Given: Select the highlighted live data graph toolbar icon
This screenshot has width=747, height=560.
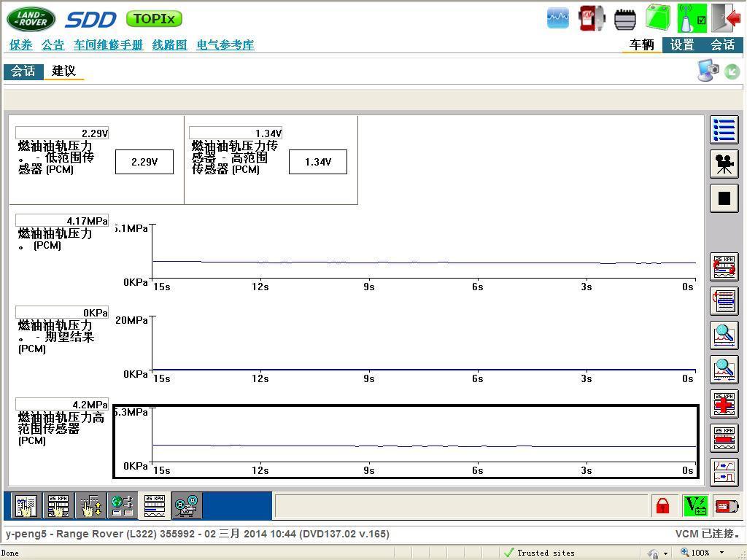Looking at the screenshot, I should click(155, 505).
